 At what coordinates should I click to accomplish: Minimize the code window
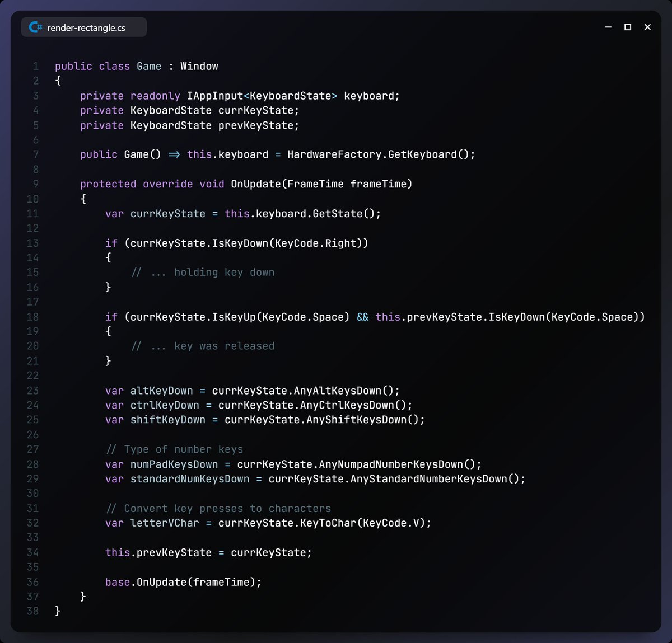pos(608,27)
